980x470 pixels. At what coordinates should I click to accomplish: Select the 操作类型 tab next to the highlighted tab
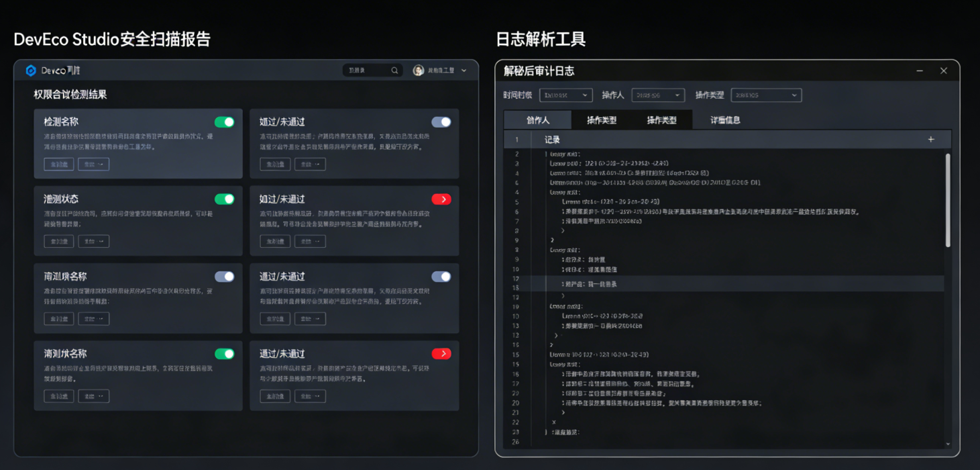coord(602,120)
